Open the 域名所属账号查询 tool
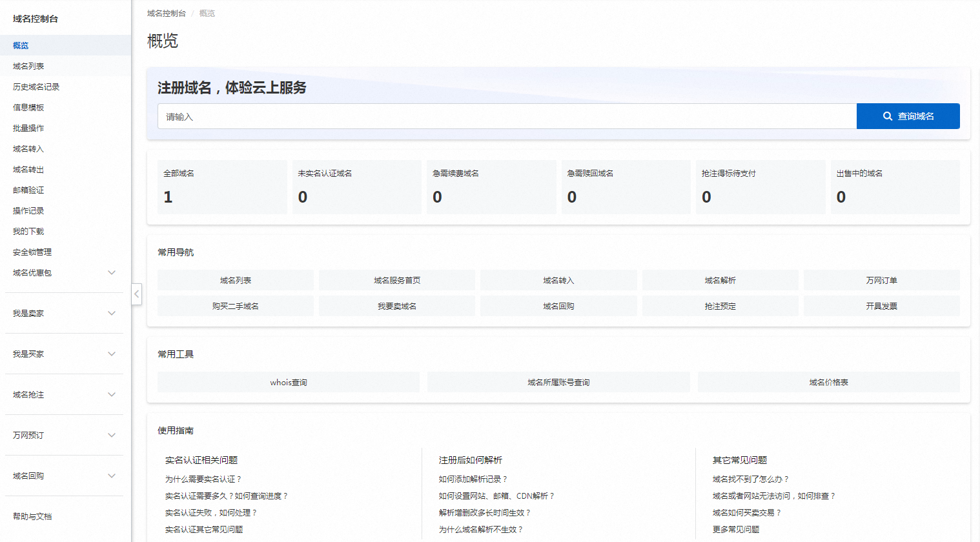This screenshot has height=542, width=980. coord(558,382)
